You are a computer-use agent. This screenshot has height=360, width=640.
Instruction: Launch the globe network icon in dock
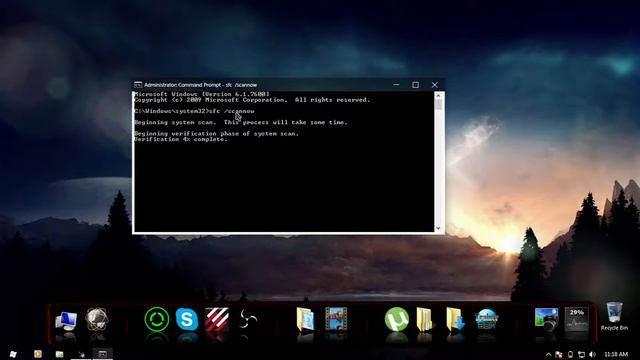97,320
